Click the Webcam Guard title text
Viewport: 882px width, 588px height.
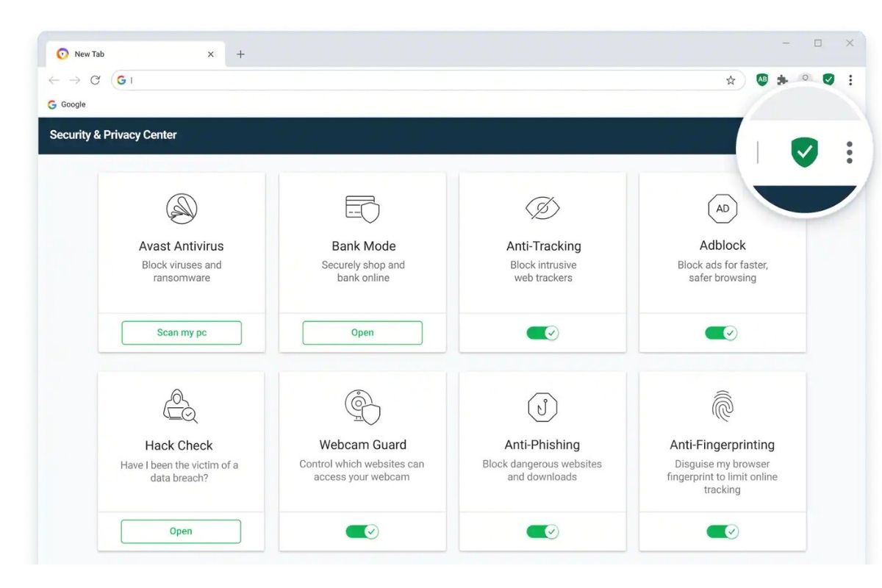point(363,445)
